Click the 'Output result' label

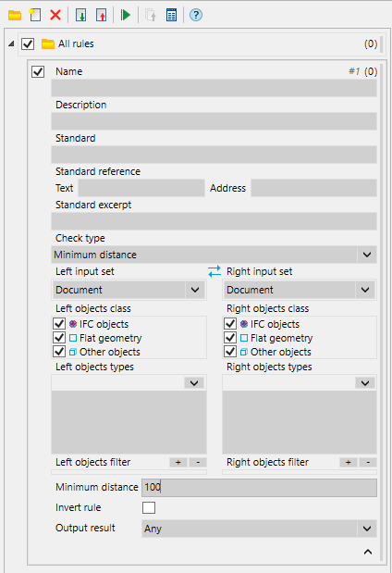coord(85,528)
